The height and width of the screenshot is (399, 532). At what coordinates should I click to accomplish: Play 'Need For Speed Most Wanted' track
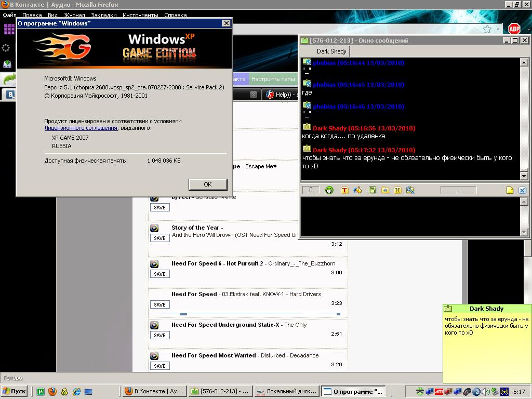click(154, 355)
